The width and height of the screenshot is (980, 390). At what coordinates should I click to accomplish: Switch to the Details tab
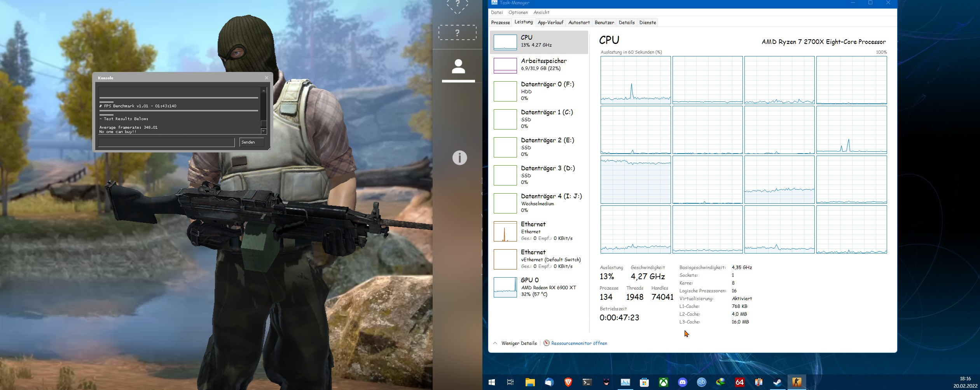[627, 23]
